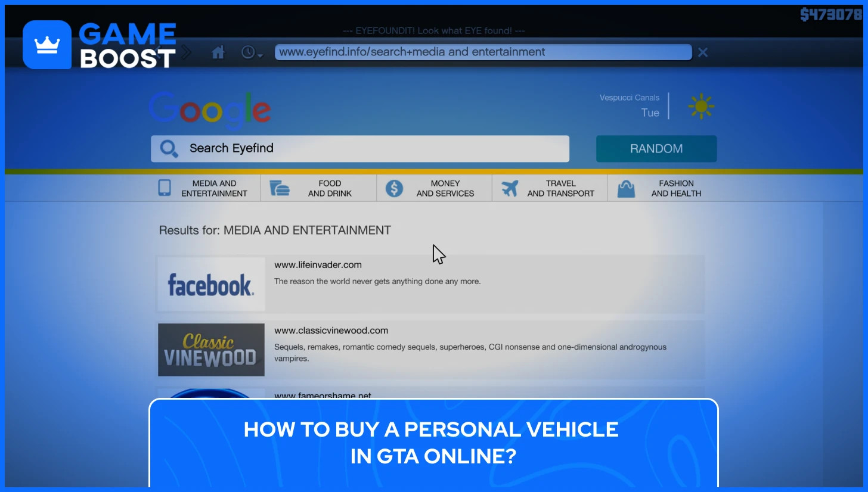Click the shopping bag icon for Fashion and Health

[626, 188]
